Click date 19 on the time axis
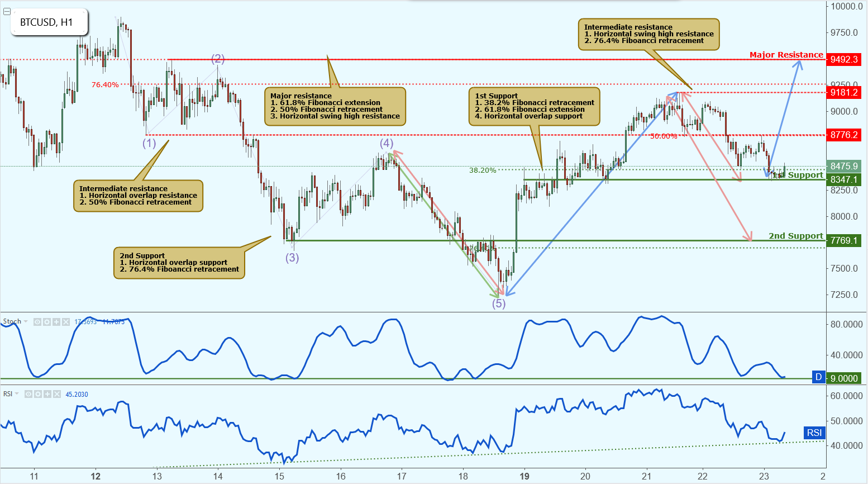This screenshot has height=484, width=868. [x=524, y=476]
